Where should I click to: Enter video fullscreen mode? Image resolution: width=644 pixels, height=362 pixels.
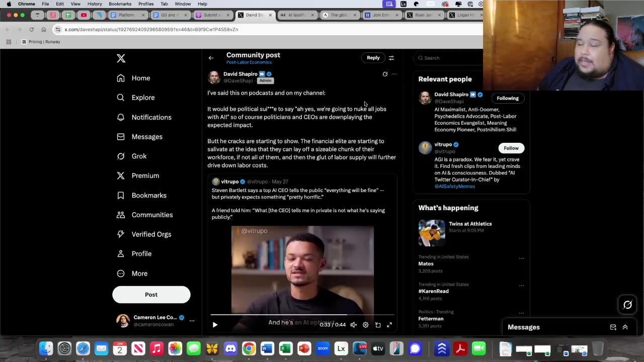389,325
